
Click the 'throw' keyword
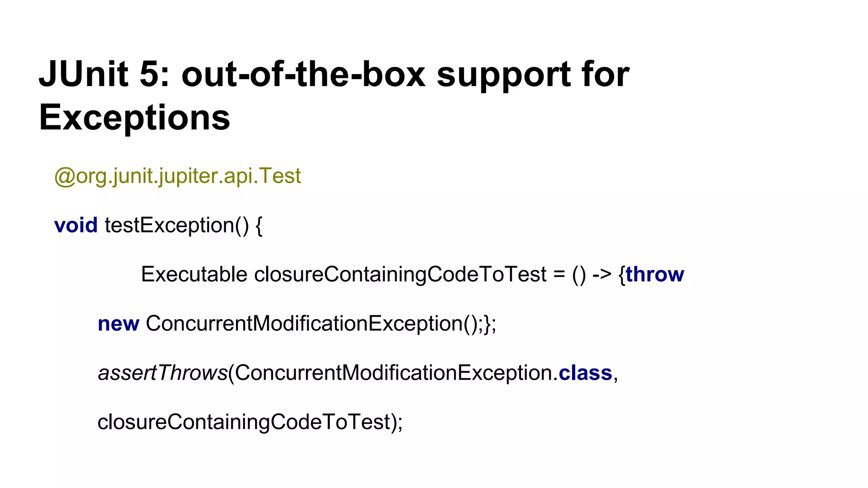click(655, 274)
